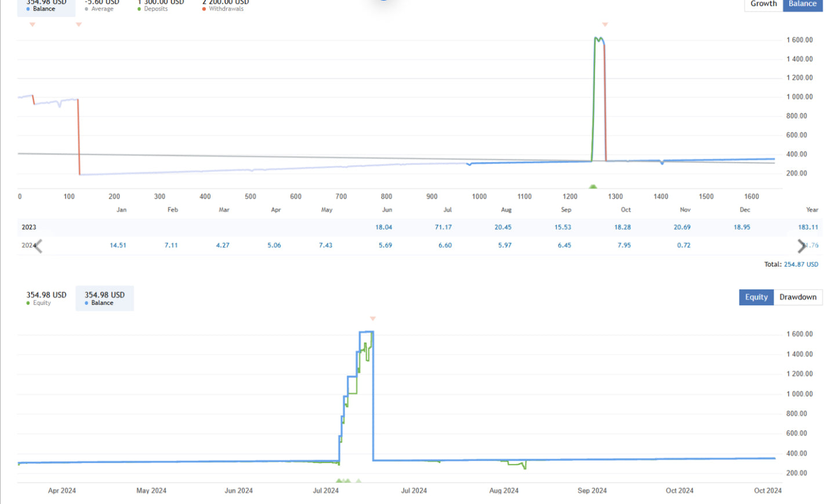Click the 2023 October value 18.28

(623, 227)
